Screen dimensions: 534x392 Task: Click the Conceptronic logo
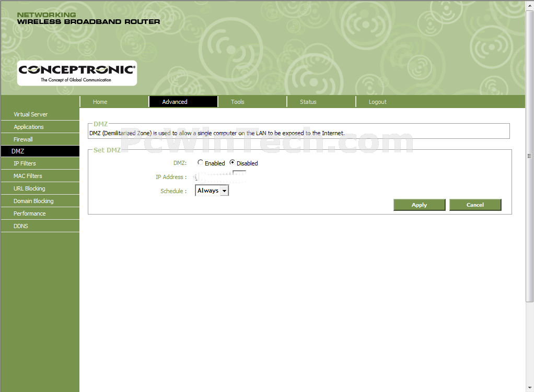click(77, 73)
